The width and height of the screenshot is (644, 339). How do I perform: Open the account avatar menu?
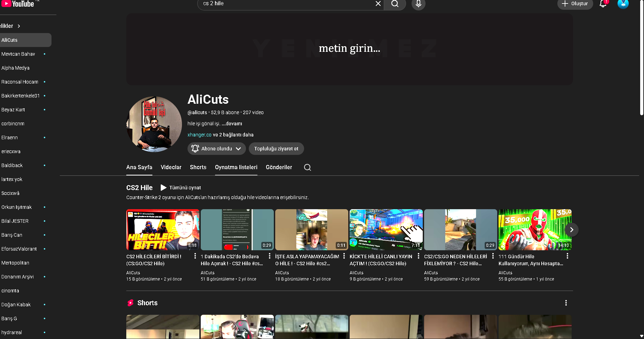coord(623,3)
